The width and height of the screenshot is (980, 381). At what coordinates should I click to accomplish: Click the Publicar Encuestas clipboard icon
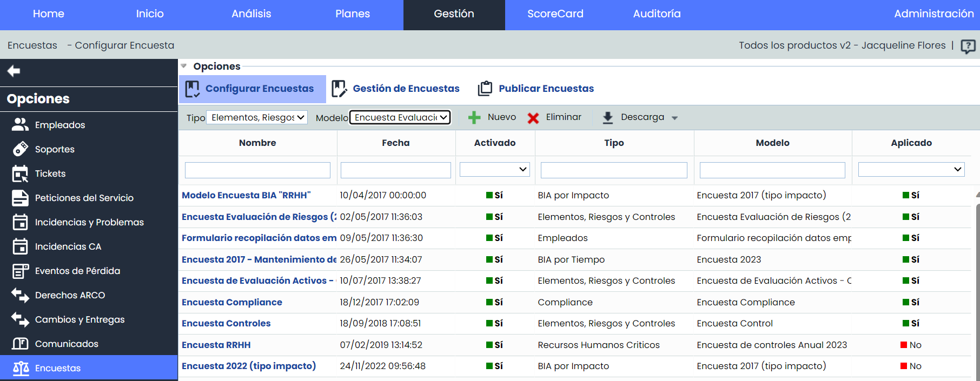click(x=485, y=89)
